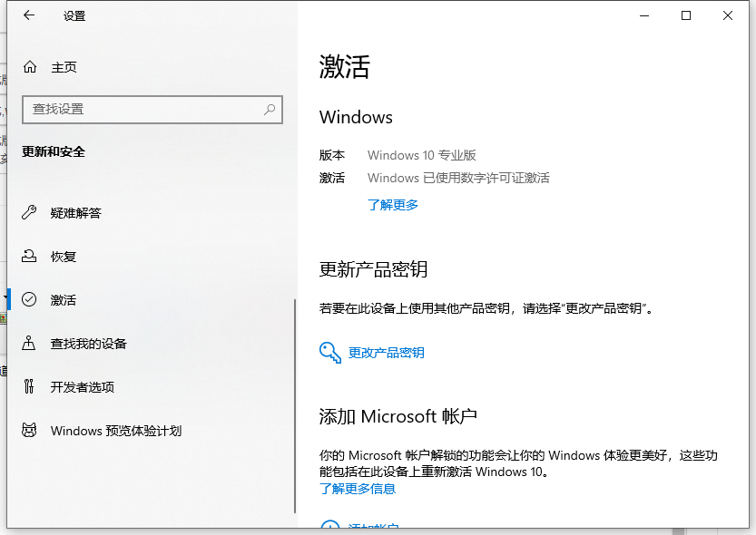
Task: Click the Windows 预览体验计划 cat icon
Action: click(x=29, y=430)
